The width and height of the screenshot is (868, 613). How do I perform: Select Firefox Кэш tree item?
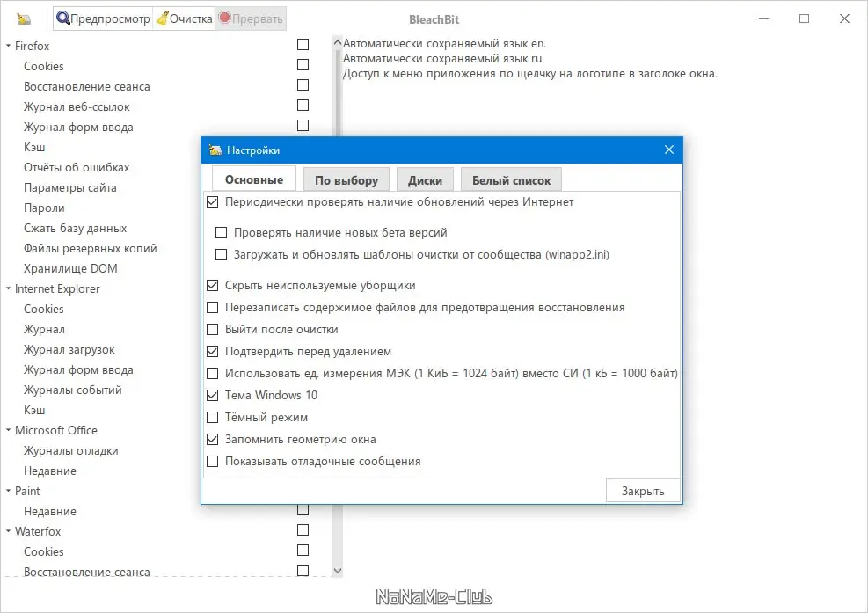coord(34,147)
